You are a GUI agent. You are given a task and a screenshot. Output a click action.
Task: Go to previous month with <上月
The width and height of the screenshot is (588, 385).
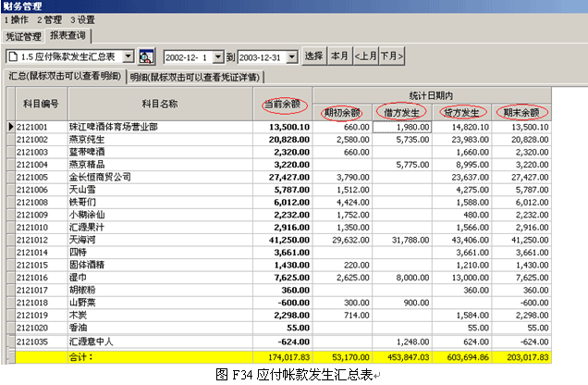pos(366,57)
